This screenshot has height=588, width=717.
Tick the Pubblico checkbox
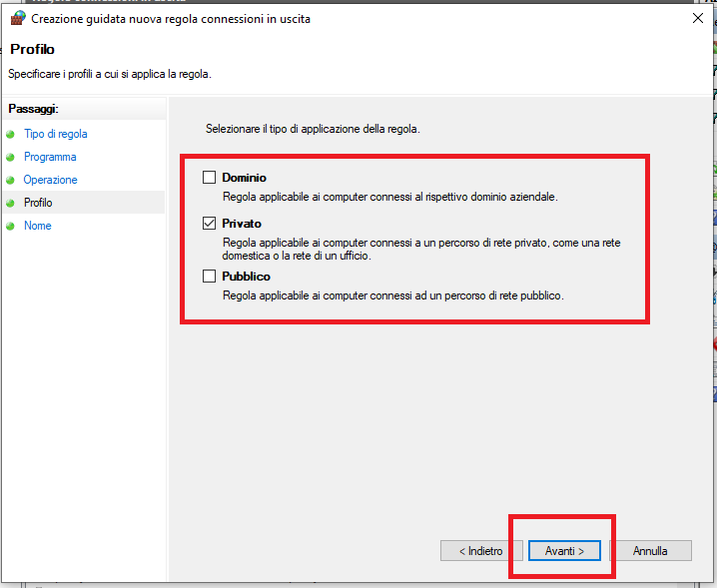[209, 277]
